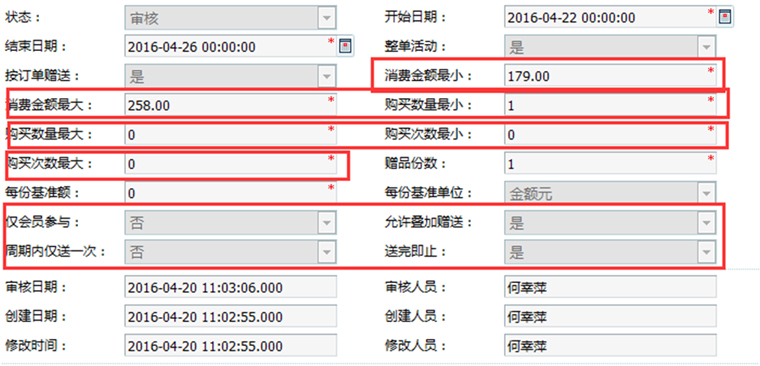This screenshot has width=760, height=366.
Task: Click the 仅会员参与： label text
Action: click(42, 223)
